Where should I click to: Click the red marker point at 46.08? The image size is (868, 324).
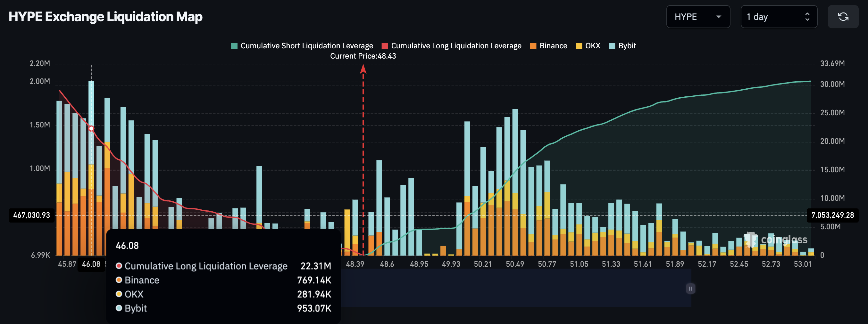coord(91,128)
